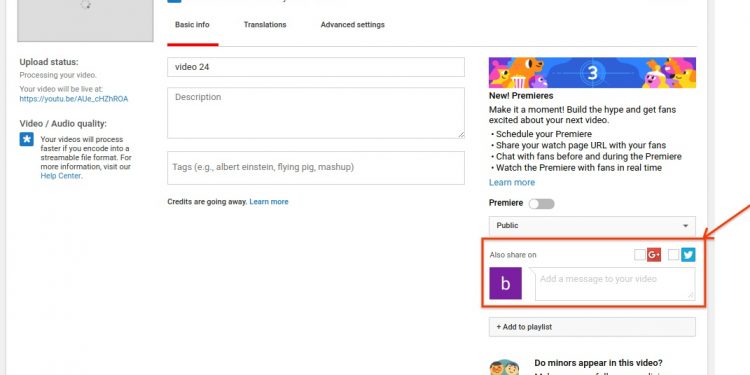Click Learn more about Premieres
This screenshot has height=375, width=750.
(x=512, y=183)
